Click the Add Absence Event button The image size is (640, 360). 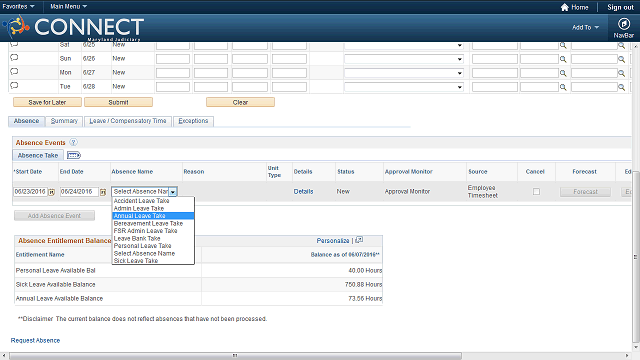click(x=54, y=216)
